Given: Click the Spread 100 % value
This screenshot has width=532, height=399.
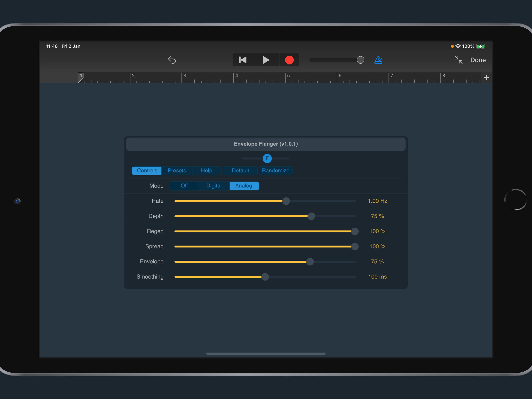Looking at the screenshot, I should pyautogui.click(x=377, y=246).
